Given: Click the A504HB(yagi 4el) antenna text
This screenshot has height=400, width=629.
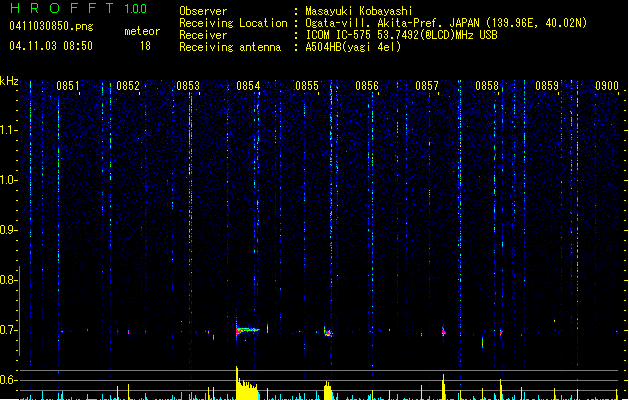Looking at the screenshot, I should (x=353, y=47).
